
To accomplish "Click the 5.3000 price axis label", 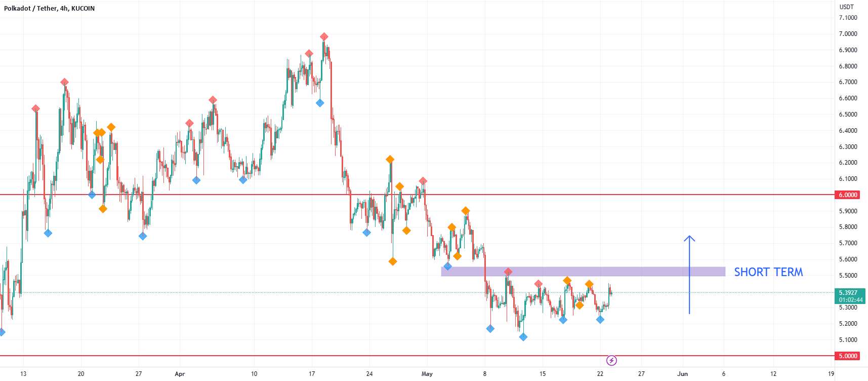I will point(848,308).
